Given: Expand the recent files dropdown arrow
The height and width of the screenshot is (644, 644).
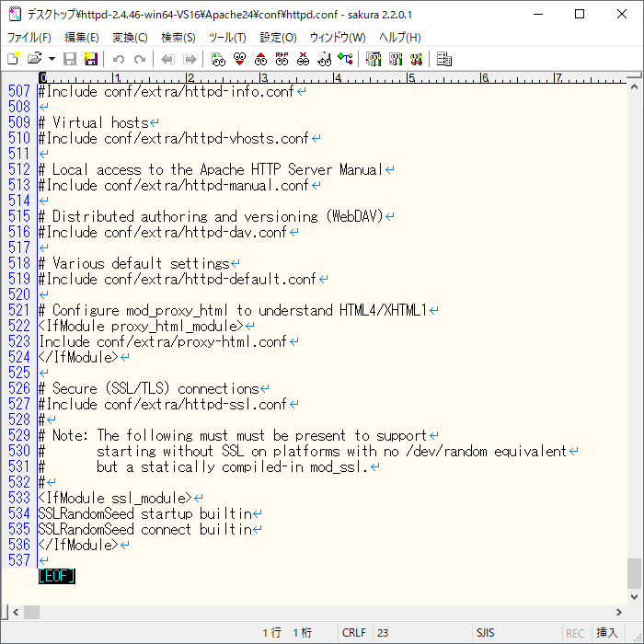Looking at the screenshot, I should [52, 59].
